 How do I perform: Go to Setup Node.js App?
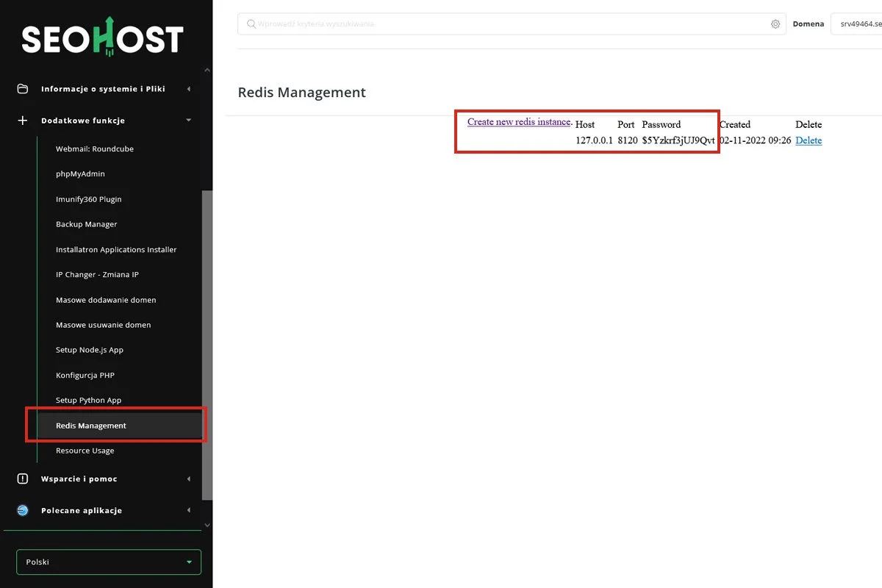point(90,350)
